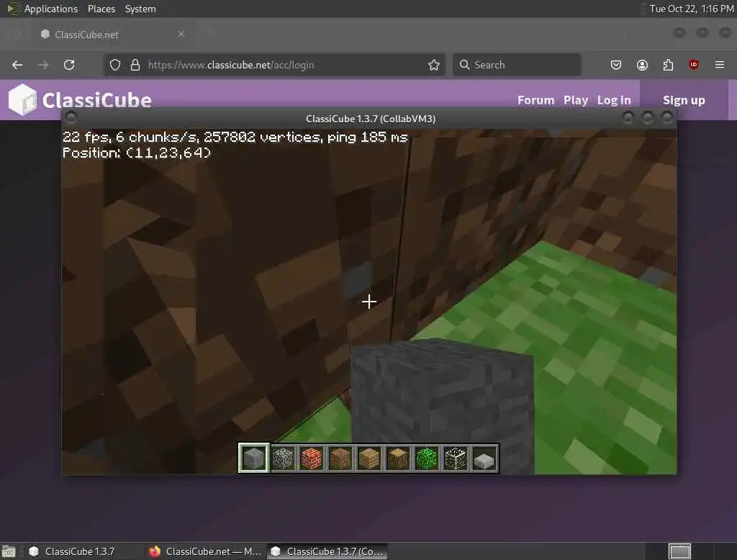The height and width of the screenshot is (560, 737).
Task: Click the 'Position: (11,23,64)' text
Action: [137, 153]
